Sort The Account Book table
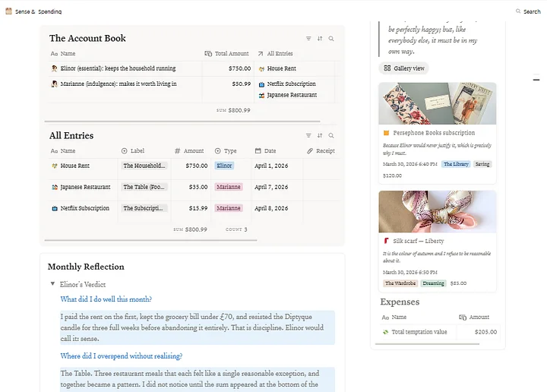This screenshot has width=547, height=392. 320,38
